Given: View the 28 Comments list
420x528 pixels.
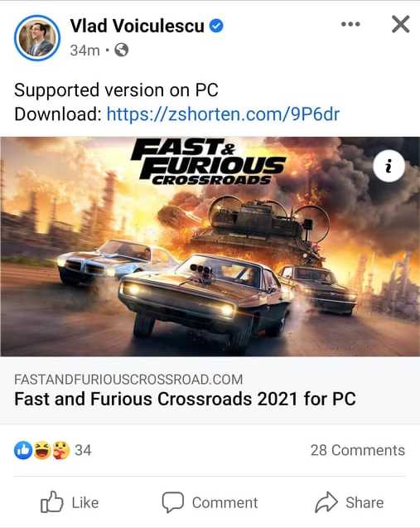Looking at the screenshot, I should tap(357, 450).
